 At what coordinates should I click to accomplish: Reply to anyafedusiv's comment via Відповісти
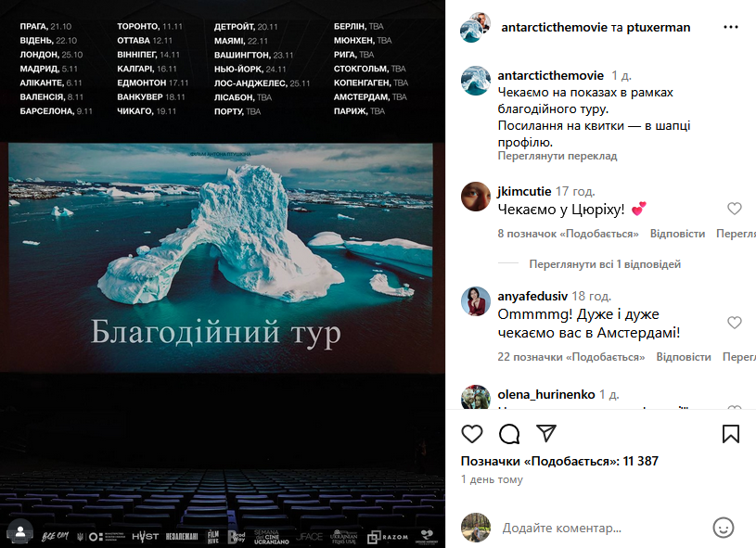coord(684,357)
